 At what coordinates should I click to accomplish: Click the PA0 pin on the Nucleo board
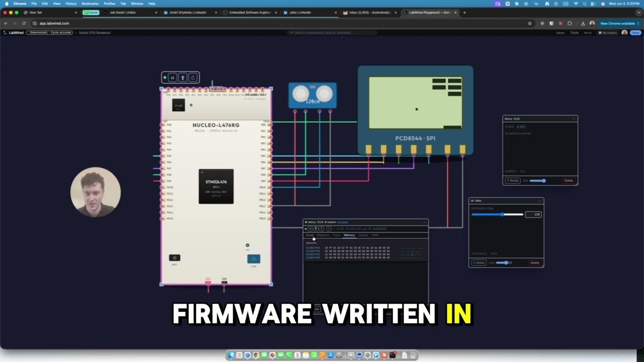[x=163, y=125]
